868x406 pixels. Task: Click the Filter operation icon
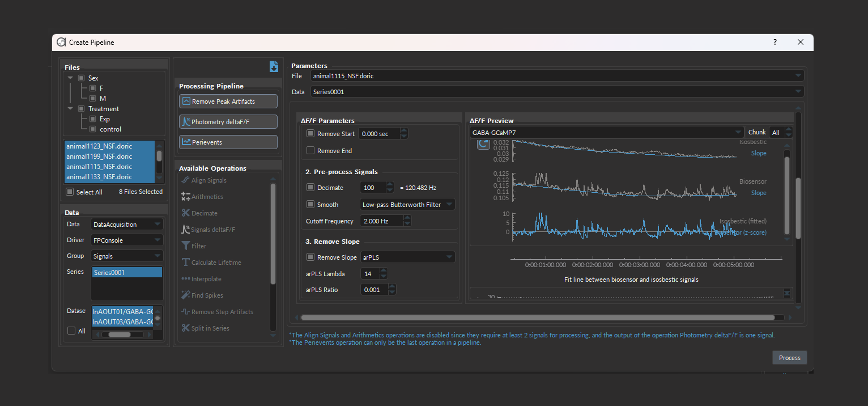185,246
